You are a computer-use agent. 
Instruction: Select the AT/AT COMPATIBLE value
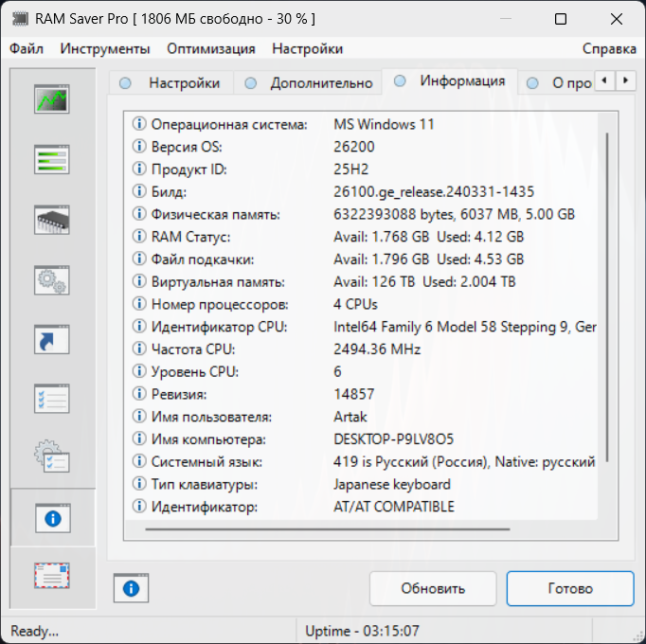(394, 507)
